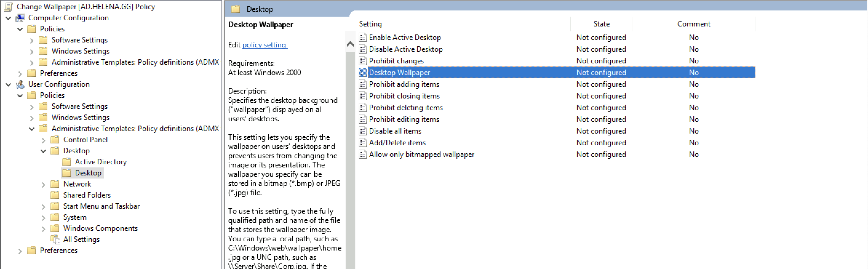Click the Desktop Wallpaper policy setting icon
This screenshot has width=868, height=269.
pos(362,72)
